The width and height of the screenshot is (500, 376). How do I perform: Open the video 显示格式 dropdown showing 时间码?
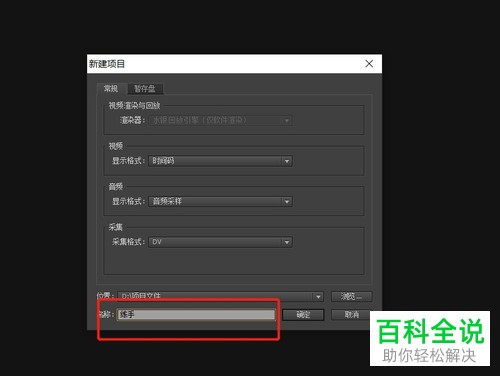pos(220,161)
